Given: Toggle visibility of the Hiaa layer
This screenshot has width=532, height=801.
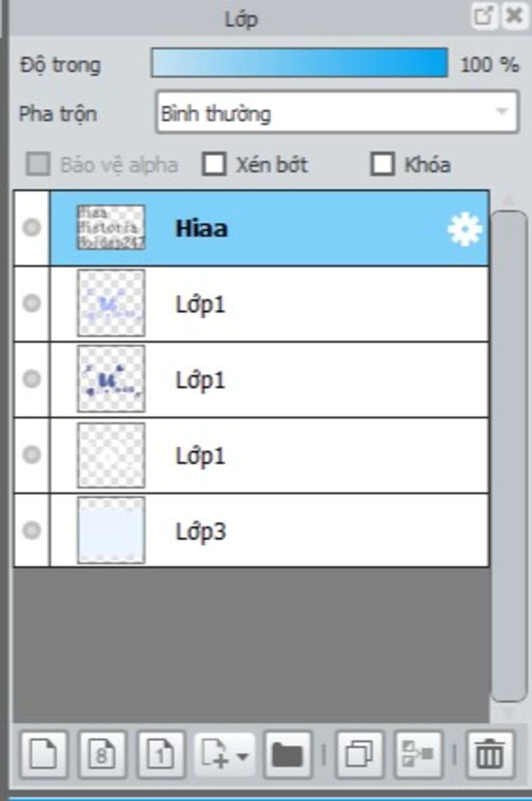Looking at the screenshot, I should coord(32,228).
